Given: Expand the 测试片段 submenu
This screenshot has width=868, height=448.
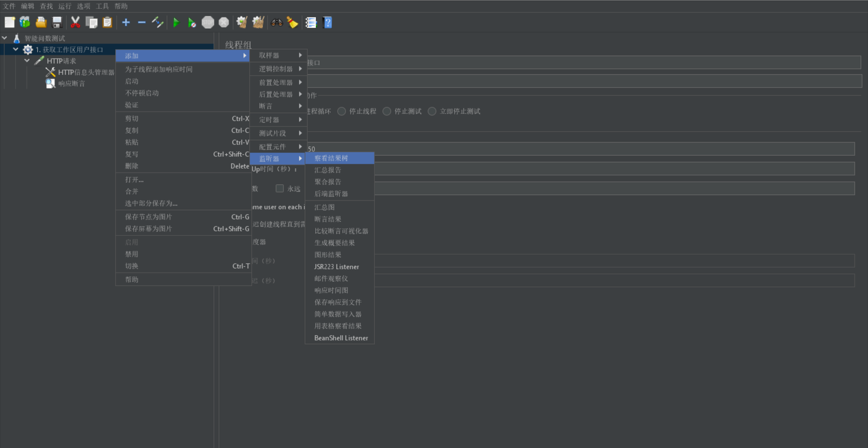Looking at the screenshot, I should pyautogui.click(x=278, y=133).
